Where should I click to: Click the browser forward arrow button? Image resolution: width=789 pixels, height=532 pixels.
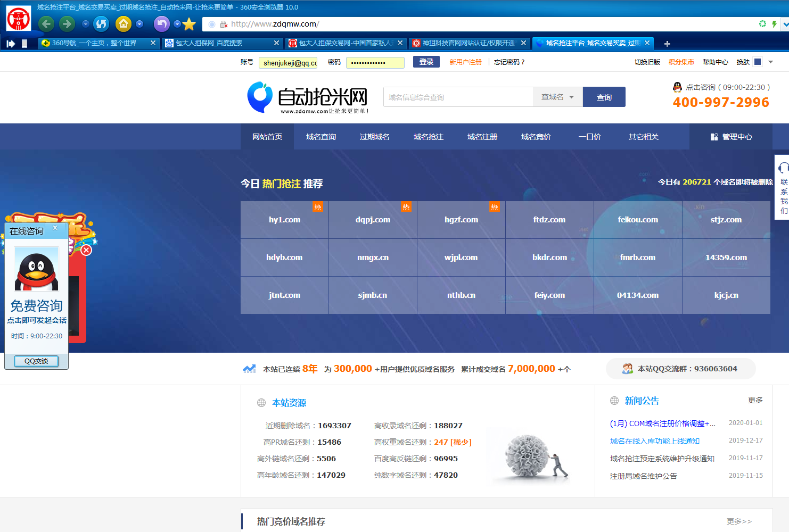[x=67, y=24]
